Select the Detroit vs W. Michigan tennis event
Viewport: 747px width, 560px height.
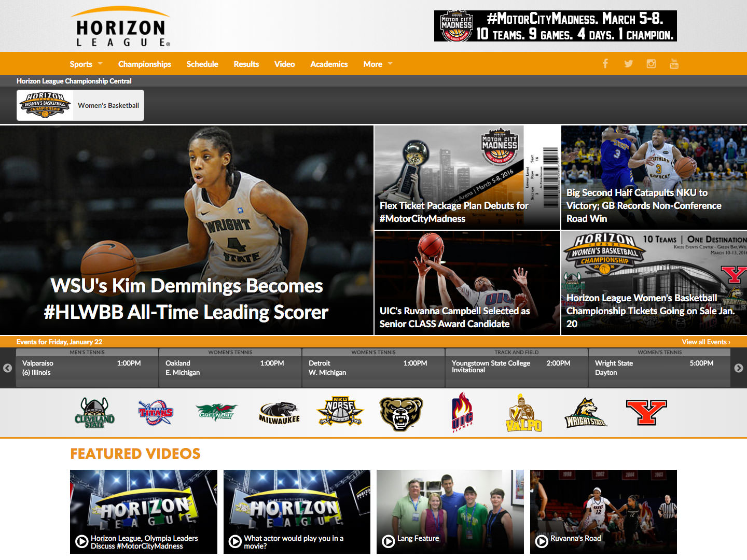click(x=374, y=368)
